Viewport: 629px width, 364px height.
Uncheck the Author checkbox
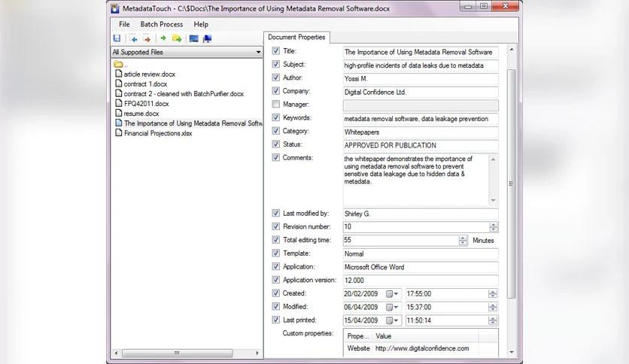[x=275, y=77]
